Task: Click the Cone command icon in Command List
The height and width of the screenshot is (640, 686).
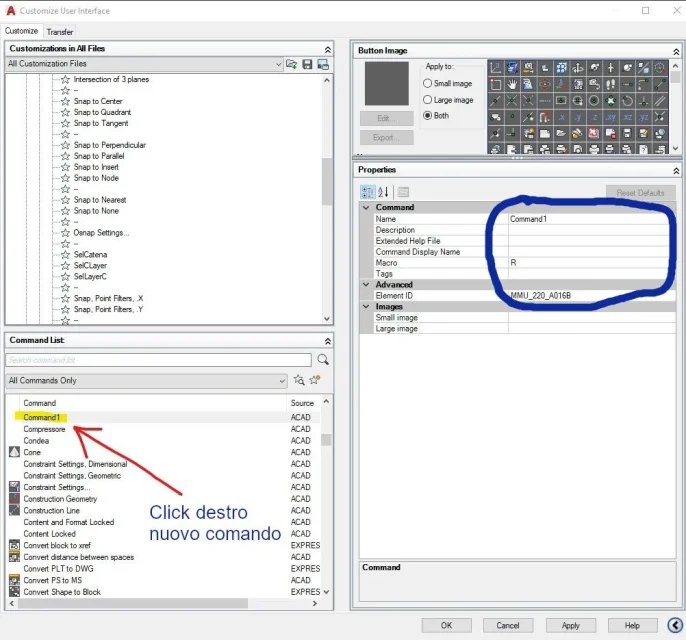Action: click(14, 452)
